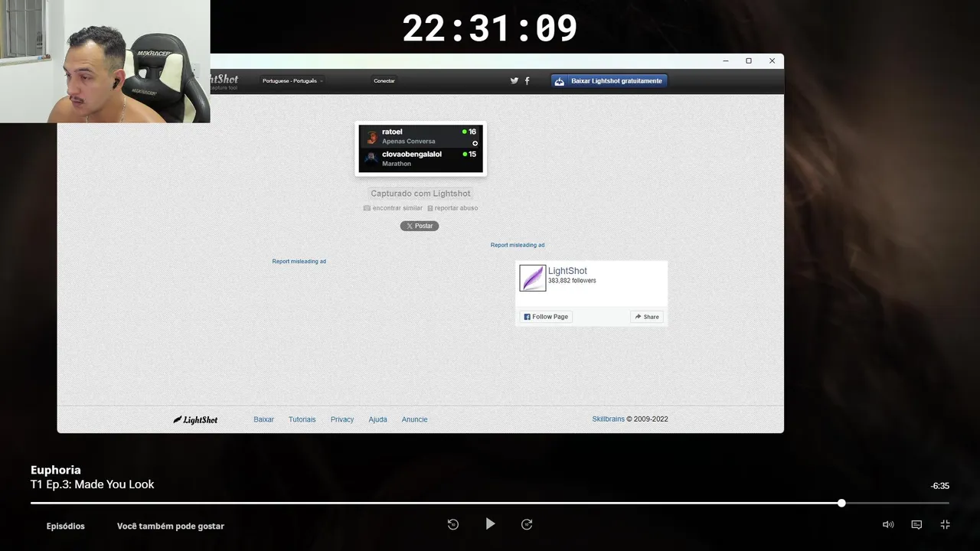Viewport: 980px width, 551px height.
Task: Open the captured screenshot thumbnail
Action: pyautogui.click(x=420, y=148)
